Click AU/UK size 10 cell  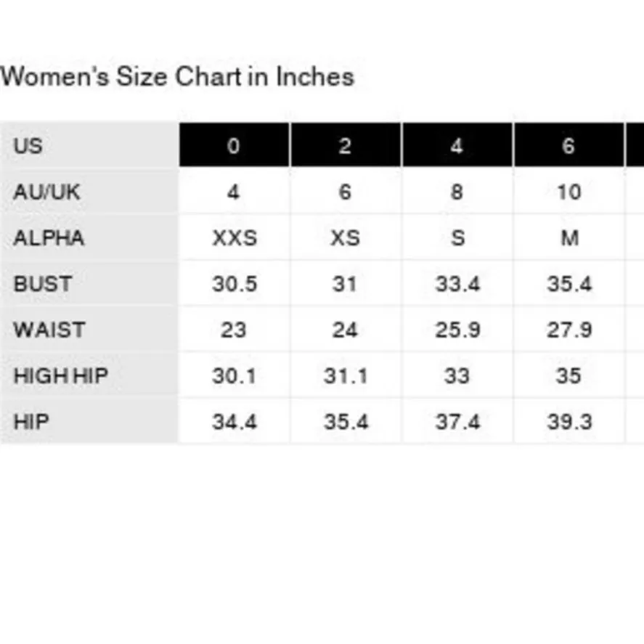[x=568, y=192]
